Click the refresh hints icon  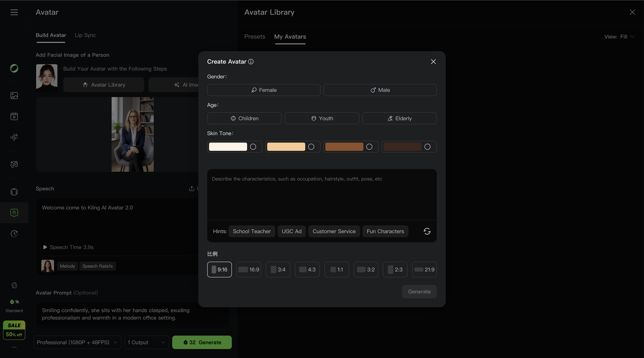click(427, 231)
